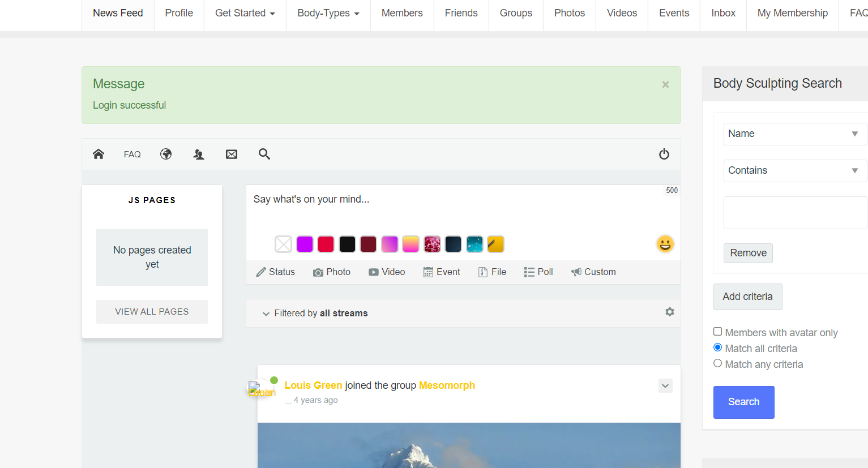Select the no-background swatch
Viewport: 868px width, 468px height.
click(284, 244)
